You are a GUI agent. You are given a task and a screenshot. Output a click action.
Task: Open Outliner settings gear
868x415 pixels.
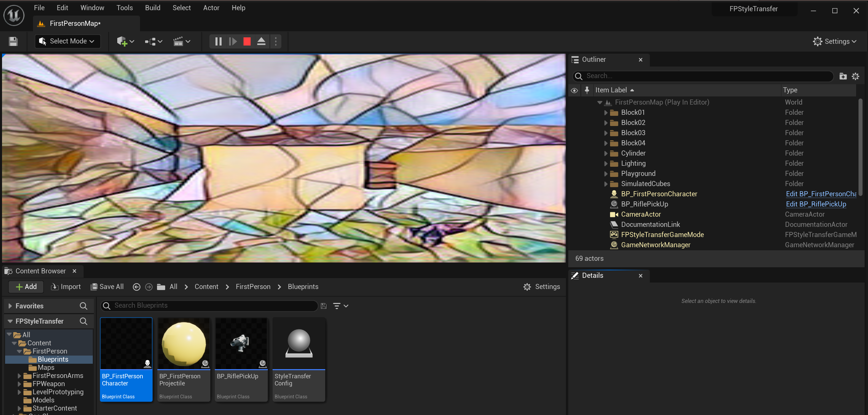[855, 76]
